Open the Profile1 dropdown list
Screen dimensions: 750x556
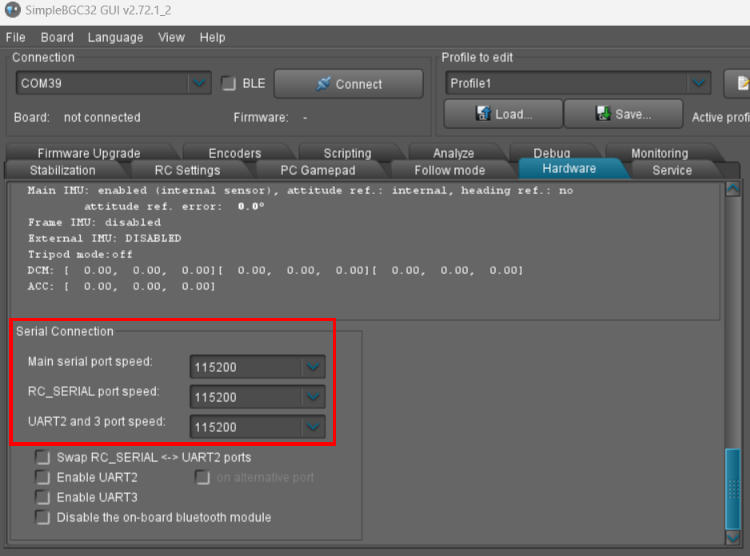tap(699, 83)
